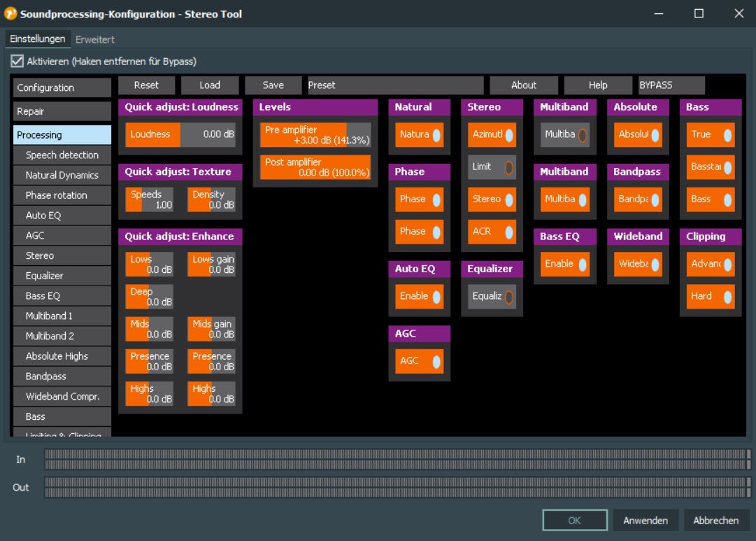Toggle the Bass EQ Enable switch

pos(565,264)
